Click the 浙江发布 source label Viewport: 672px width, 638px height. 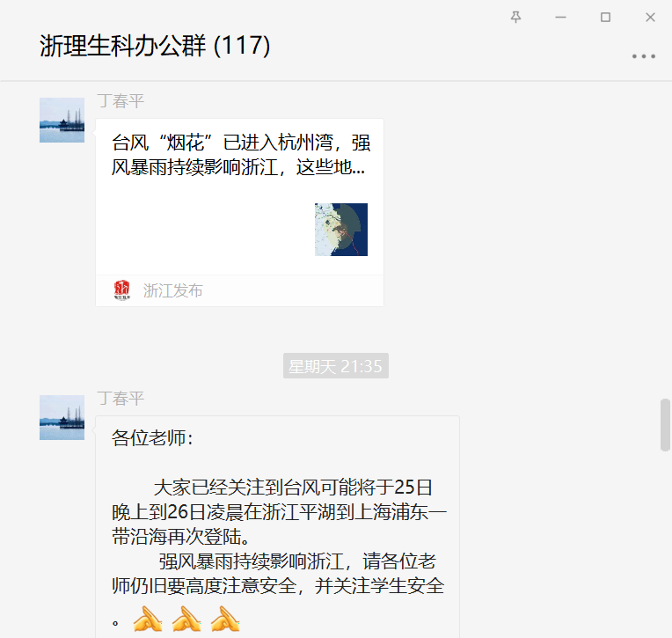point(172,290)
